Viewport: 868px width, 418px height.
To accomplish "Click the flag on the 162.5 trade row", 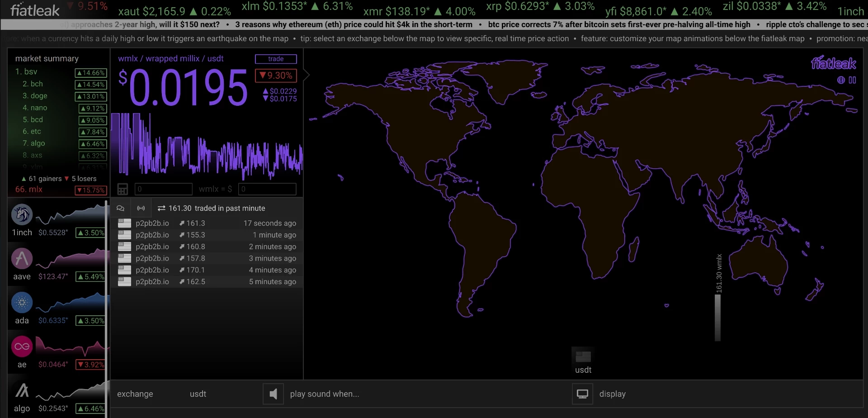I will 124,282.
